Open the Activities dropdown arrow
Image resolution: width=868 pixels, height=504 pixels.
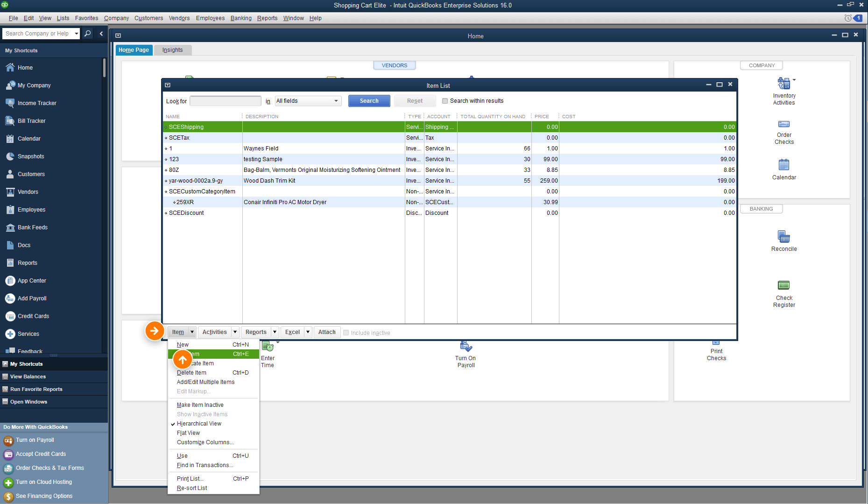[235, 332]
